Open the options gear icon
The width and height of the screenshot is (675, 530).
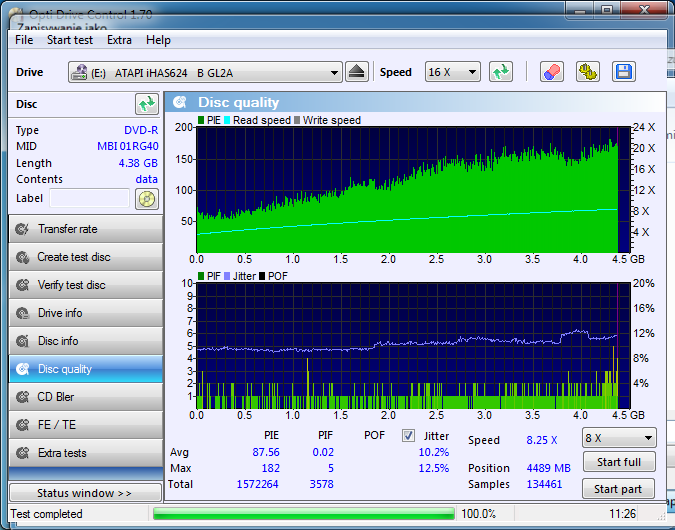(x=588, y=72)
